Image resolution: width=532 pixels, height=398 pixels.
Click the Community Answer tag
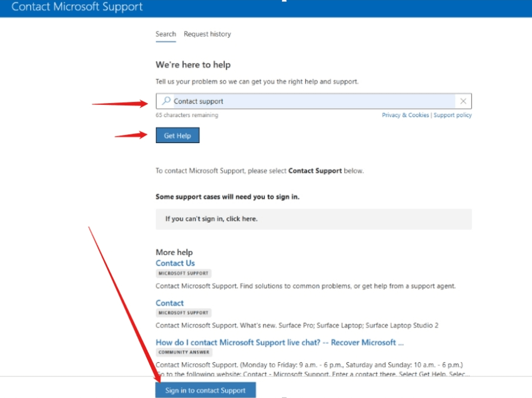pyautogui.click(x=184, y=352)
